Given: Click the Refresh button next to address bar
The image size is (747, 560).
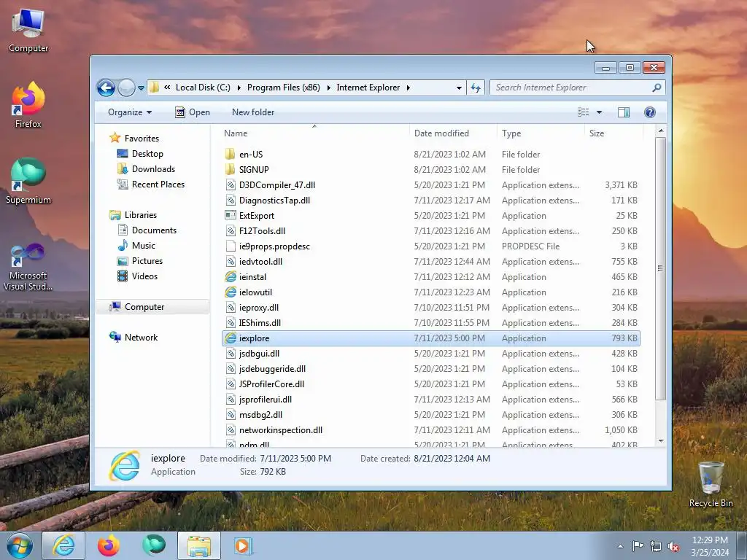Looking at the screenshot, I should 476,87.
